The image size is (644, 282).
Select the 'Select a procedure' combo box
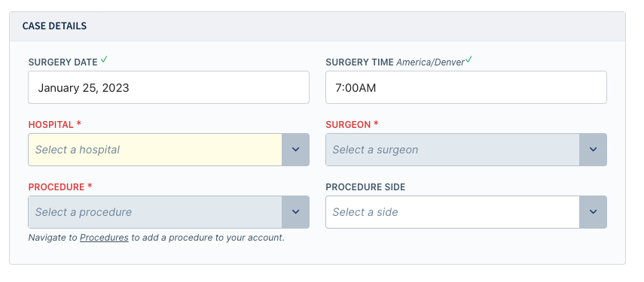(169, 212)
